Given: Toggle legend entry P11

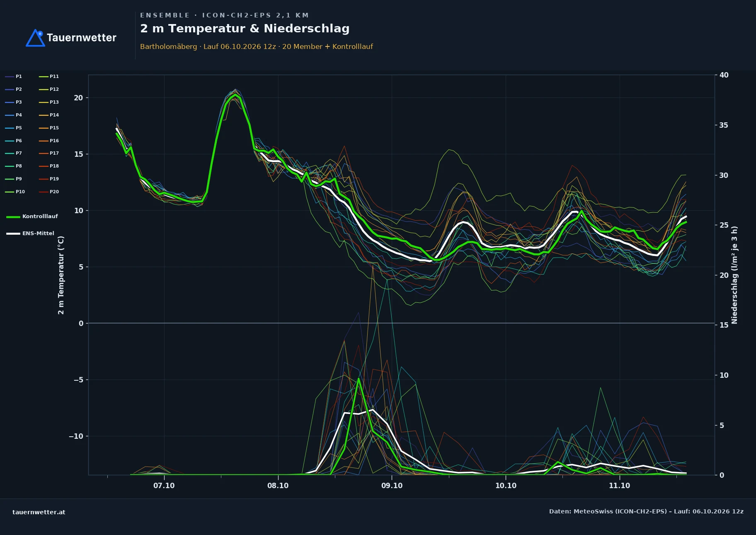Looking at the screenshot, I should [49, 77].
